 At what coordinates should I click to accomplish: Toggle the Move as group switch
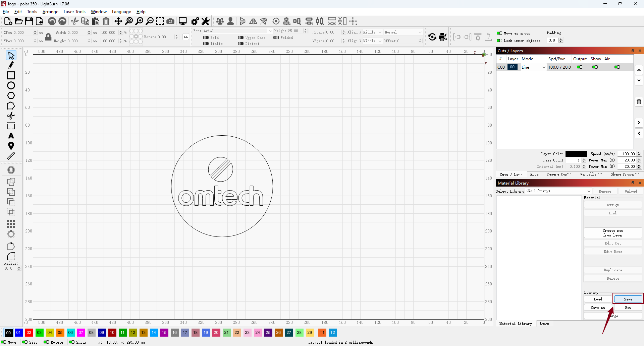499,33
